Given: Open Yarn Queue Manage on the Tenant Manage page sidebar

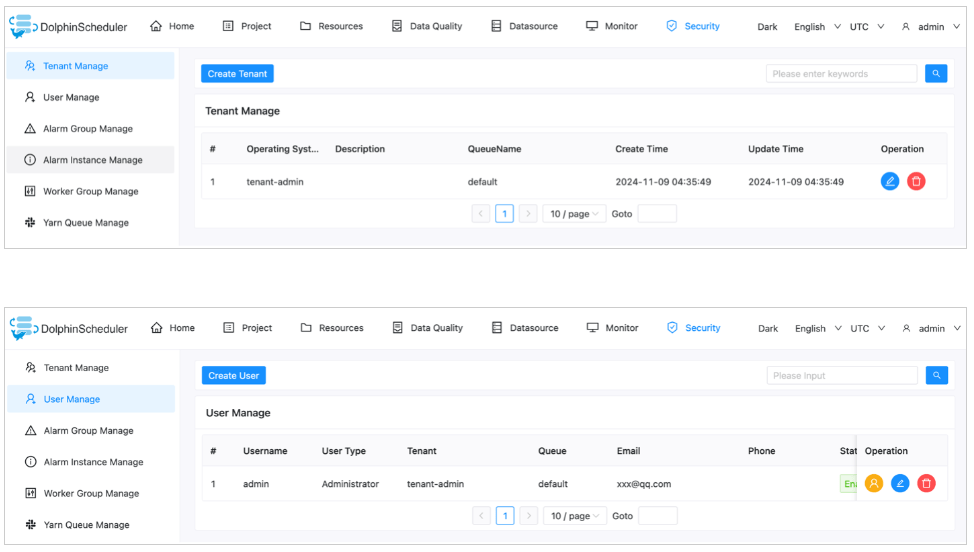Looking at the screenshot, I should point(85,223).
